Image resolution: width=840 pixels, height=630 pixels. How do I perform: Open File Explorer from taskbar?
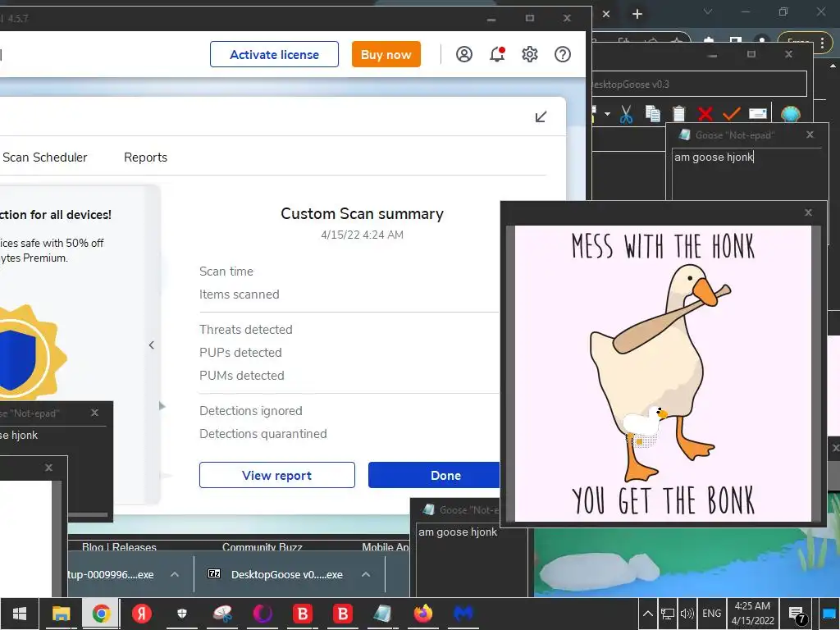pos(61,614)
